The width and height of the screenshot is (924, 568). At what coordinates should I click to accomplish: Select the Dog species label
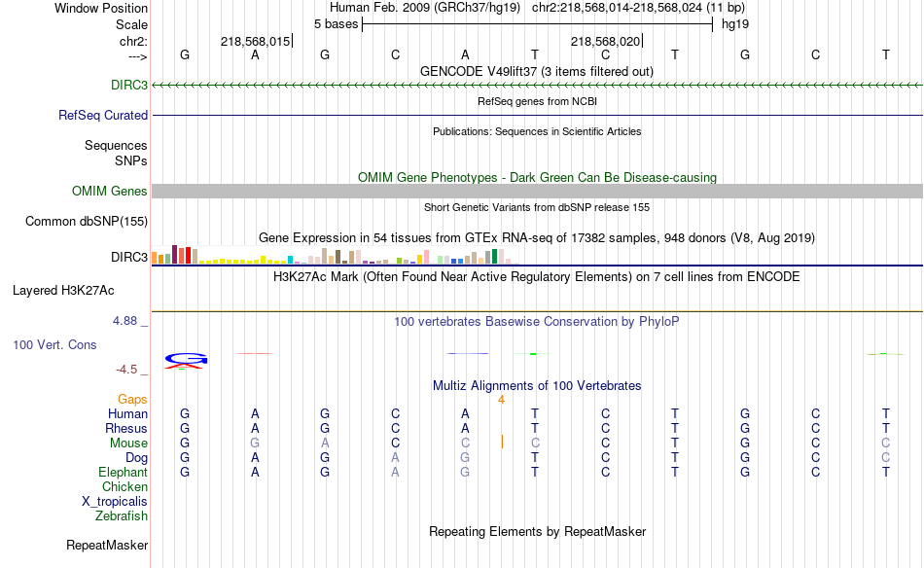coord(136,458)
